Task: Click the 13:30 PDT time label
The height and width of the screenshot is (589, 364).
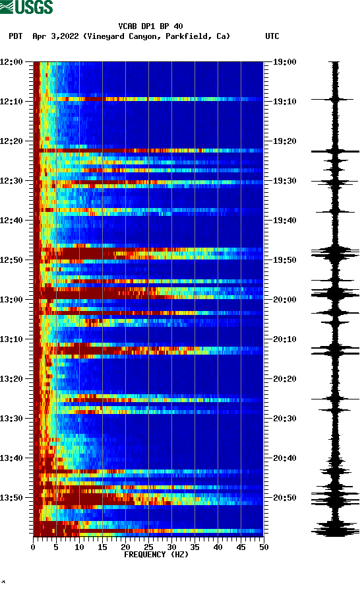Action: pyautogui.click(x=11, y=419)
